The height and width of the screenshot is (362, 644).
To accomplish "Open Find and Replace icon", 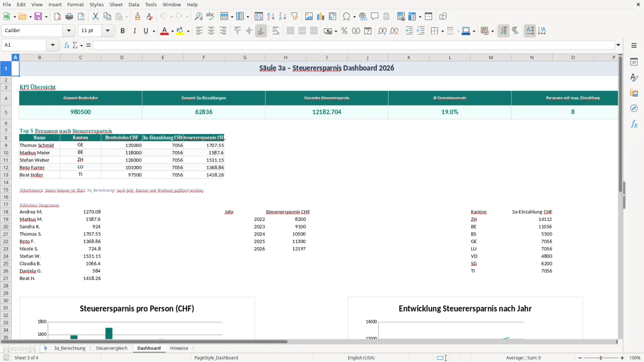I will [x=199, y=17].
